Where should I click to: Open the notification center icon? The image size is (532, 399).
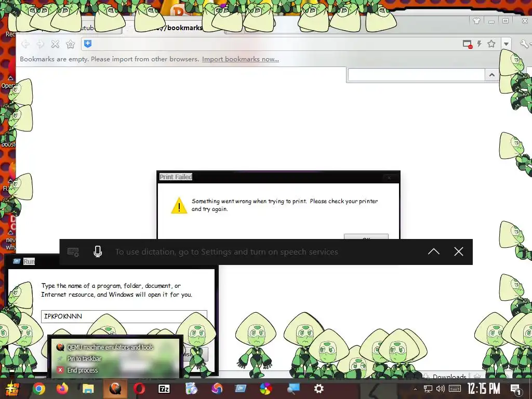(516, 389)
